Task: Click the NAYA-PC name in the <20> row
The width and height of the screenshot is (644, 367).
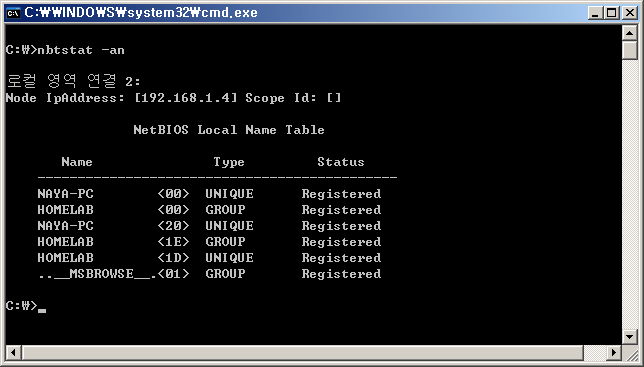Action: 65,226
